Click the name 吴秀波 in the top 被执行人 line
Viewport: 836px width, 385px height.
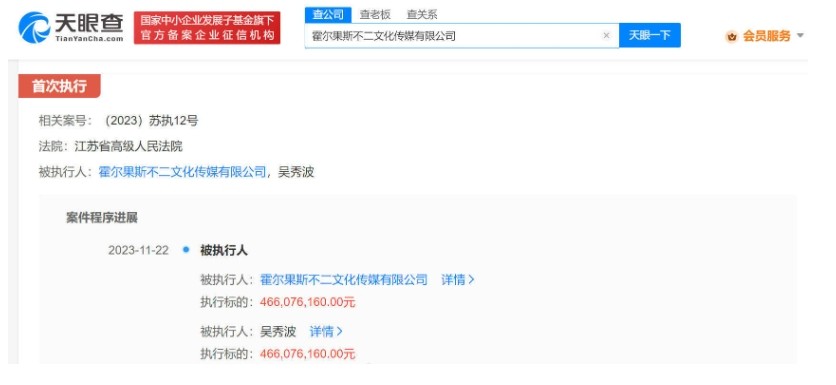click(296, 172)
